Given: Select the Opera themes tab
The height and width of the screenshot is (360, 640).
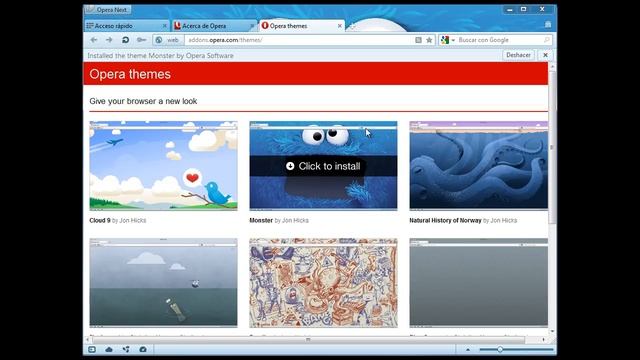Looking at the screenshot, I should point(302,26).
